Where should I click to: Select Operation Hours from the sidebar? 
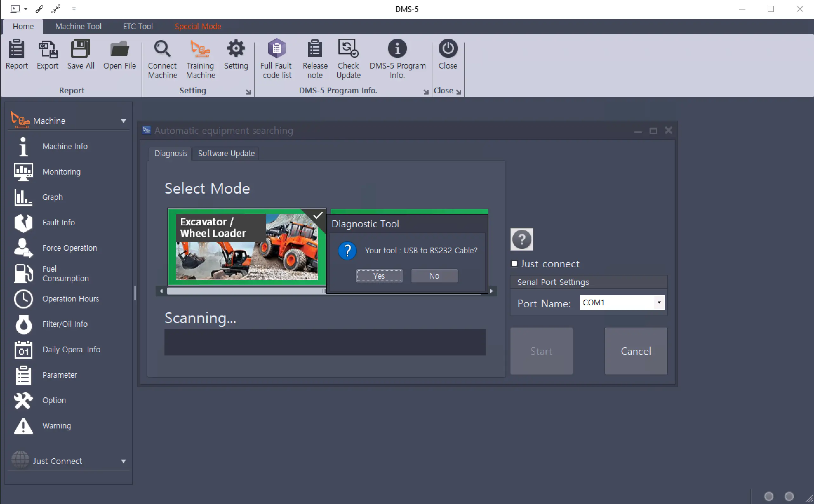[70, 299]
